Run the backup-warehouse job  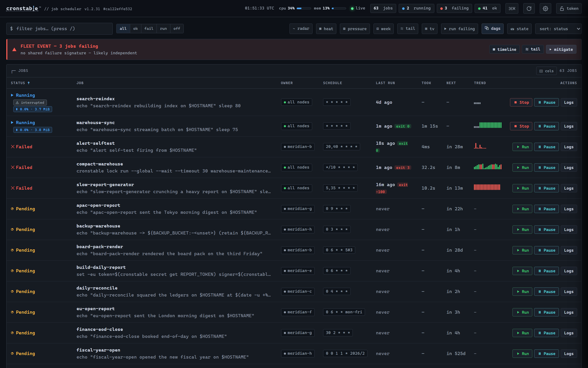522,230
